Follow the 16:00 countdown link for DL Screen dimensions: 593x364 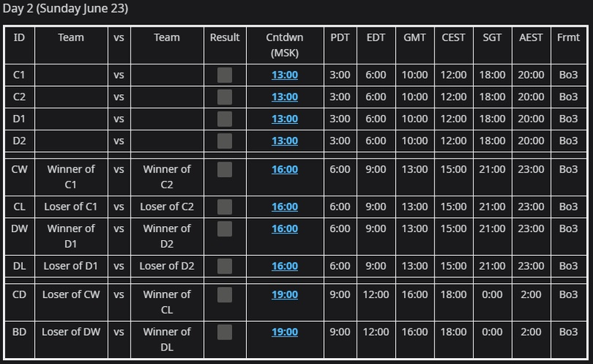[285, 266]
